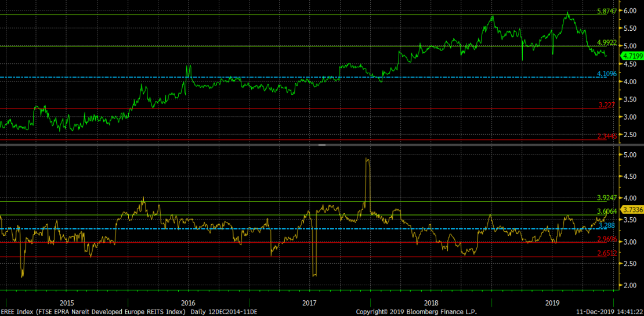
Task: Click the 2015 year label on time axis
Action: [67, 303]
